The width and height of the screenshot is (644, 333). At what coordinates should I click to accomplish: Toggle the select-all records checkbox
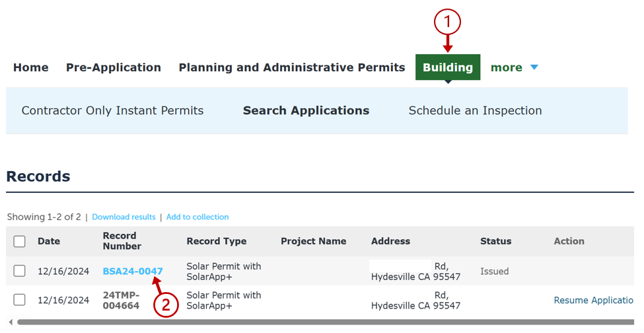coord(20,241)
